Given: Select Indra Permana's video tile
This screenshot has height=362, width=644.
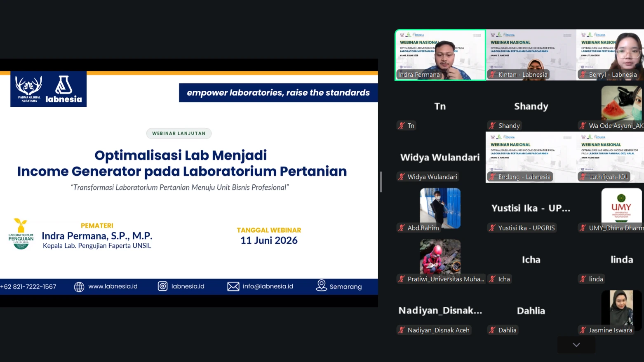Looking at the screenshot, I should pyautogui.click(x=440, y=55).
